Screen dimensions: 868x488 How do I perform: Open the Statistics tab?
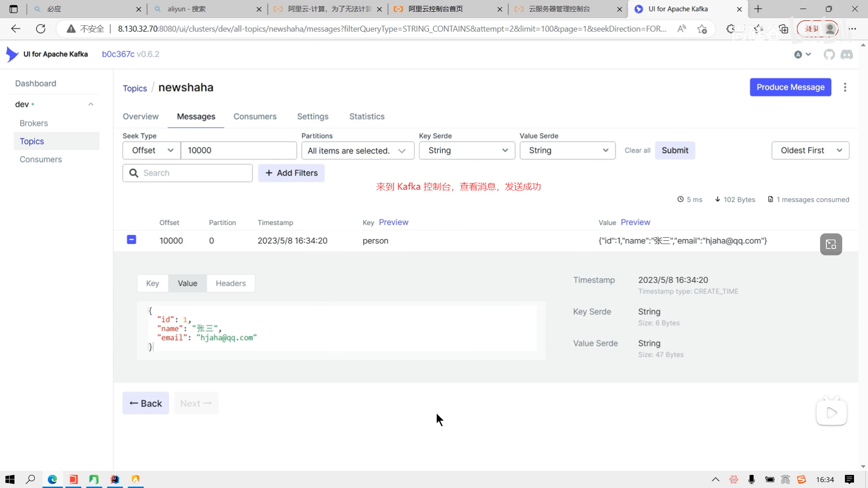367,117
